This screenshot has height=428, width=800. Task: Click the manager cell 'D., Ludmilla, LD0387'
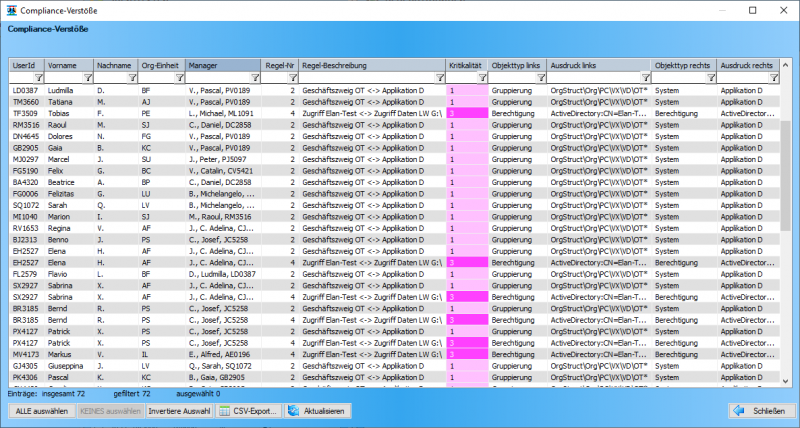[222, 274]
